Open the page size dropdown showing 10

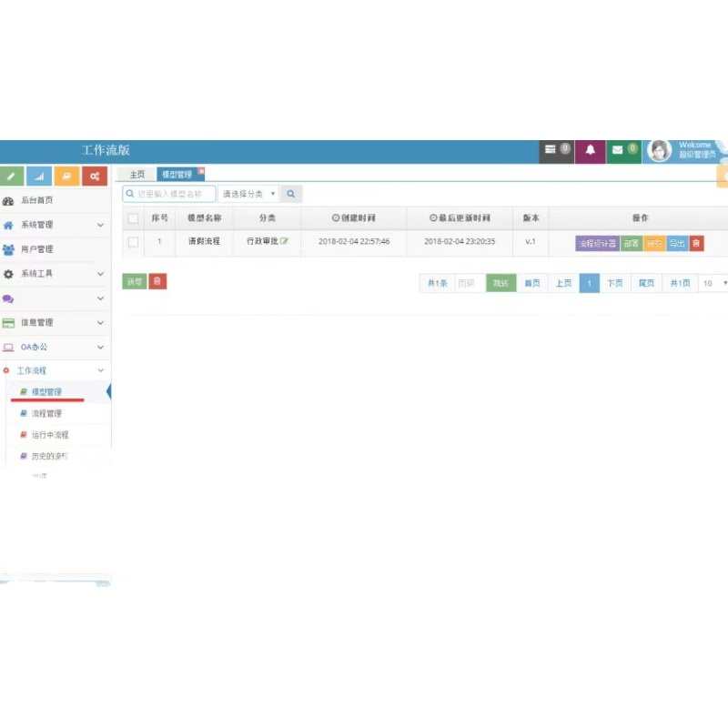pos(714,283)
